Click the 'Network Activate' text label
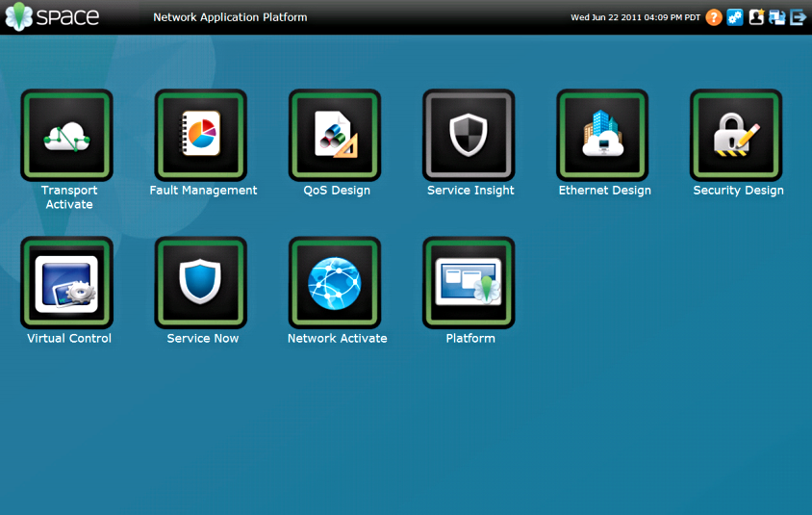Image resolution: width=812 pixels, height=515 pixels. (x=337, y=338)
